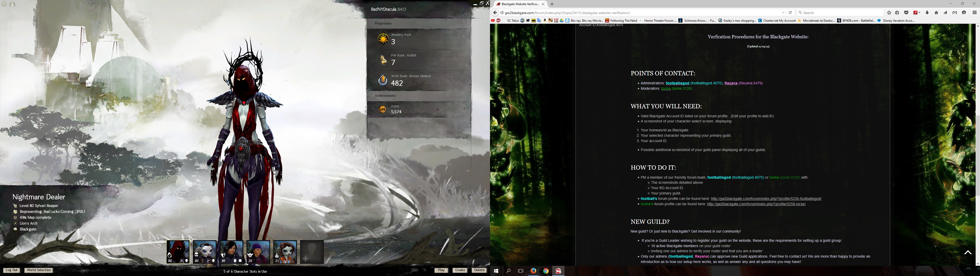Click the Lion's Arch location line
Screen dimensions: 980x276
[x=29, y=223]
